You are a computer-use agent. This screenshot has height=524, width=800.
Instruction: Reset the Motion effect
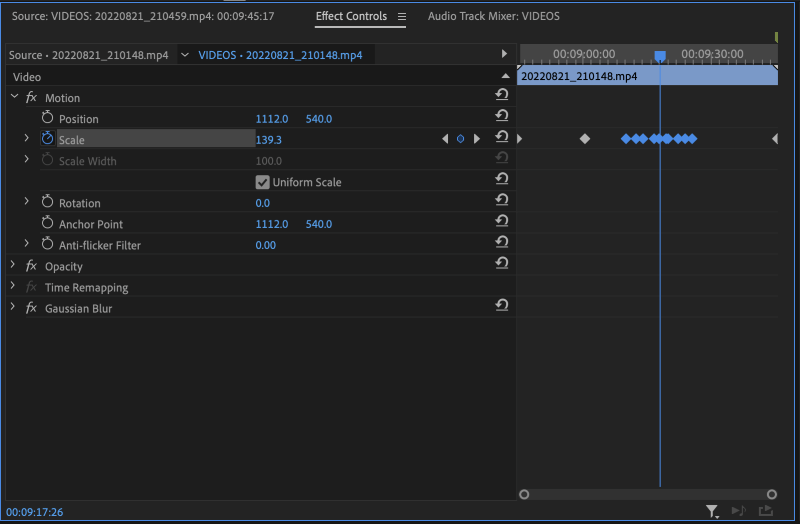(x=502, y=94)
